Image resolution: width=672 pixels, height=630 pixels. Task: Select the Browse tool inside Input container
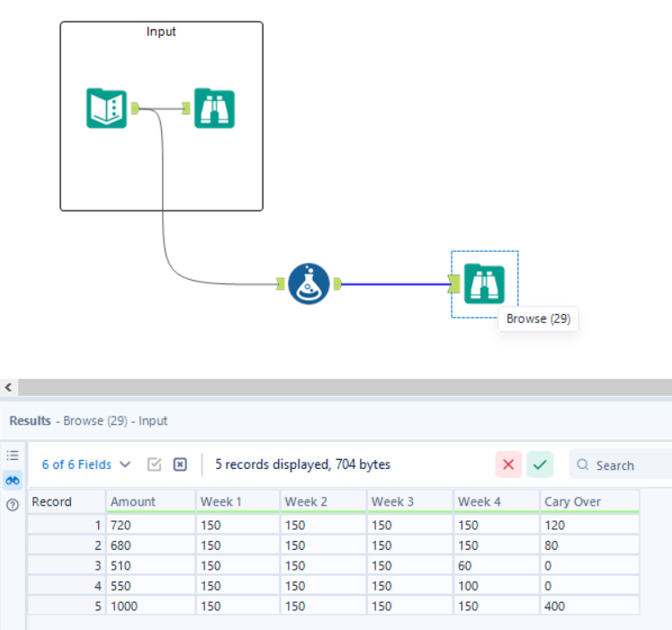pyautogui.click(x=214, y=108)
